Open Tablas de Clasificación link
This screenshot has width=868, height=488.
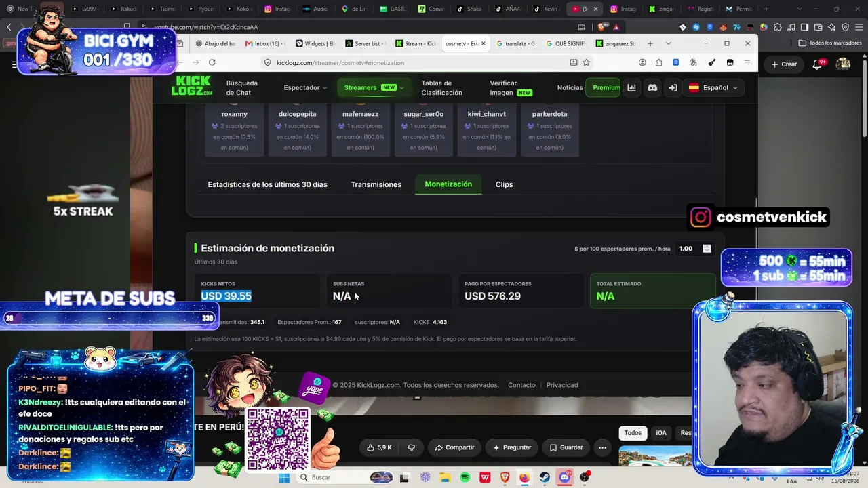coord(441,87)
